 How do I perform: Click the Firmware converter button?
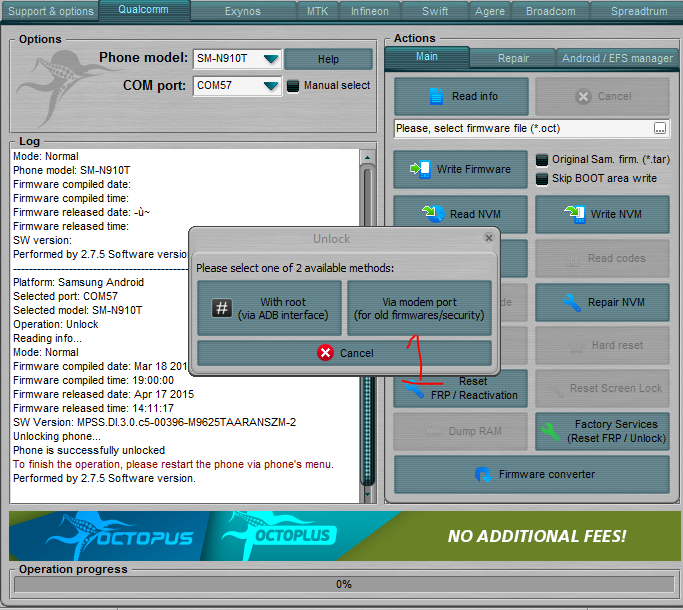[531, 474]
